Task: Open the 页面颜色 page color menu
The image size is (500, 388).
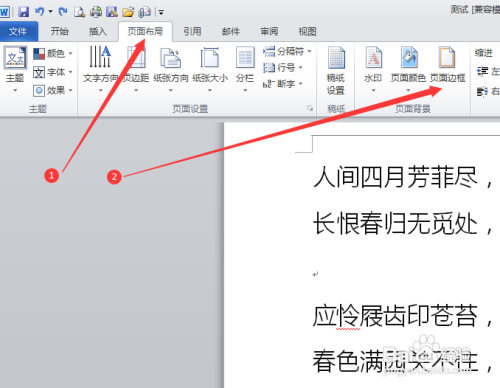Action: (408, 69)
